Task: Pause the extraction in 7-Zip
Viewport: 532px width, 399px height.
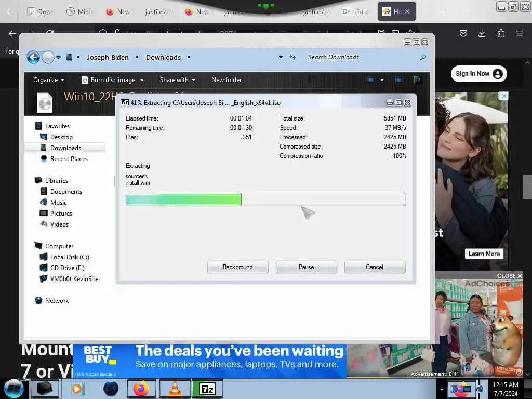Action: [x=306, y=267]
